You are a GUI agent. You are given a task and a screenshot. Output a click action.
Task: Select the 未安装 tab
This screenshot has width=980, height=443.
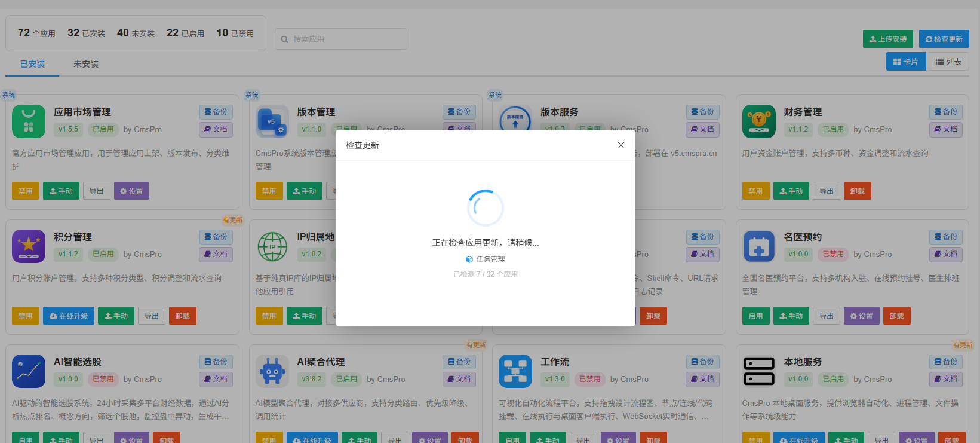pyautogui.click(x=86, y=64)
